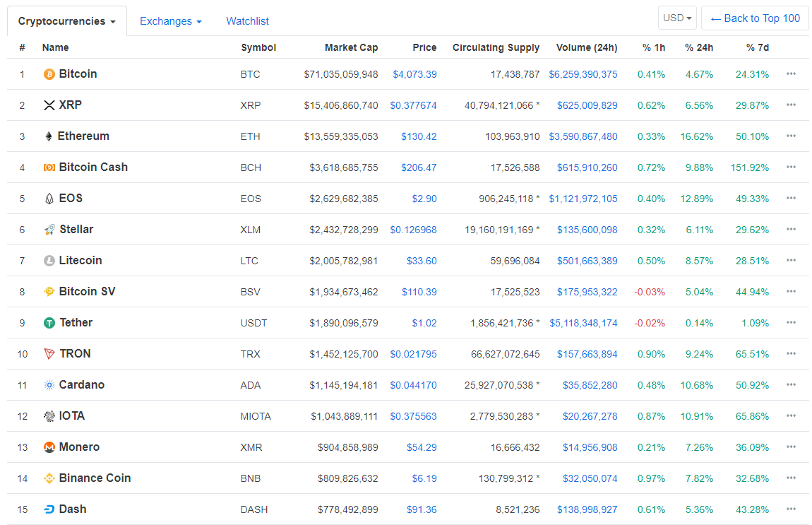Click the XRP logo icon
This screenshot has height=525, width=812.
point(49,105)
